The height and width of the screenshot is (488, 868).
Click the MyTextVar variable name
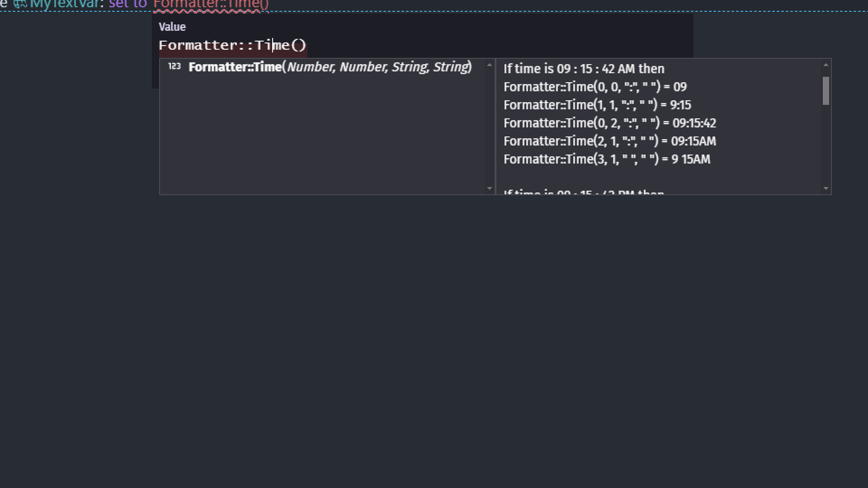(64, 5)
